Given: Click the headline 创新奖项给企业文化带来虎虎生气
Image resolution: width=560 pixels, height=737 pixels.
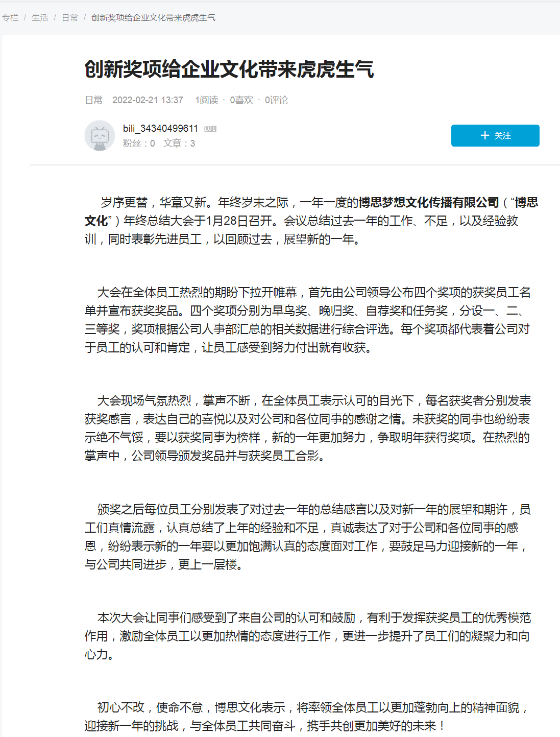Looking at the screenshot, I should 229,69.
